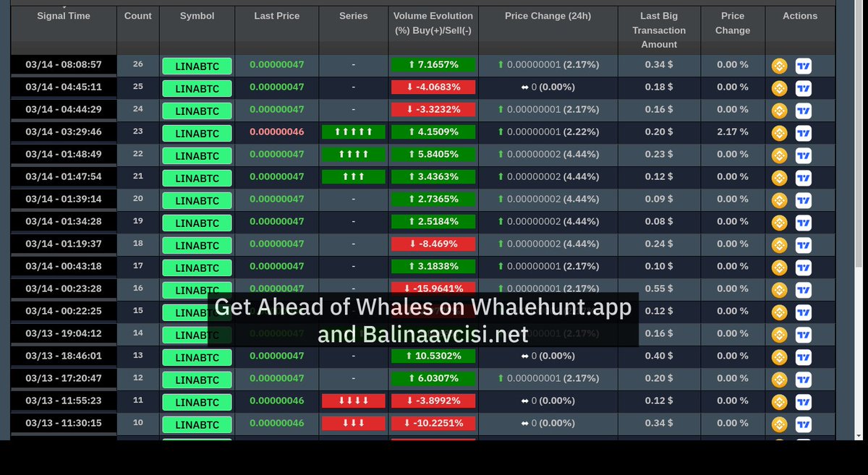Screen dimensions: 868x475
Task: Click Binance icon in 11:55:23 row
Action: [x=779, y=402]
